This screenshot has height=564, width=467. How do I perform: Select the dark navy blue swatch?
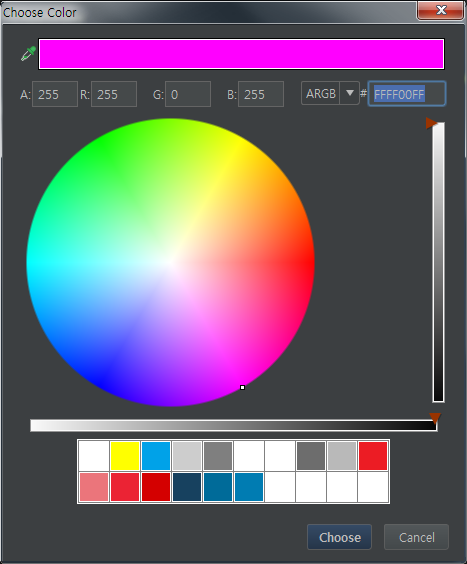click(187, 487)
